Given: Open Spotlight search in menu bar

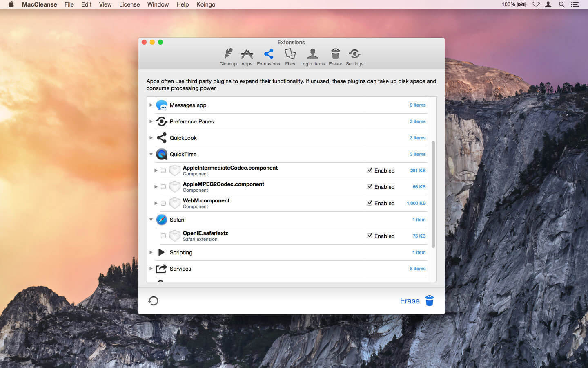Looking at the screenshot, I should [x=562, y=4].
